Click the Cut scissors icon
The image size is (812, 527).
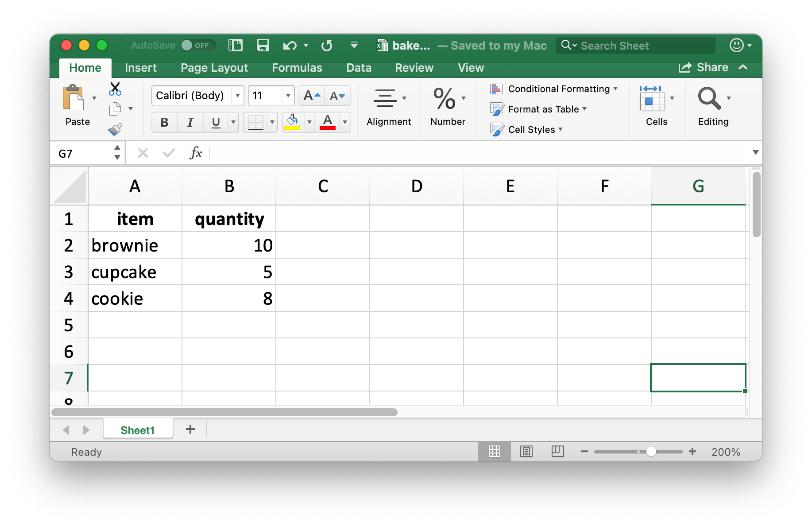(115, 88)
